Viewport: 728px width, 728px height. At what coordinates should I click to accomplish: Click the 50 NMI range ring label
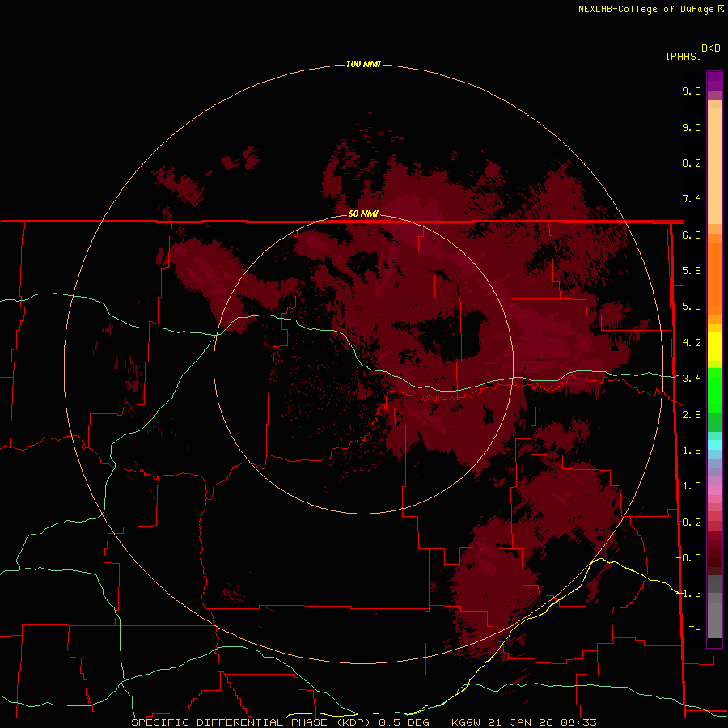click(x=363, y=214)
